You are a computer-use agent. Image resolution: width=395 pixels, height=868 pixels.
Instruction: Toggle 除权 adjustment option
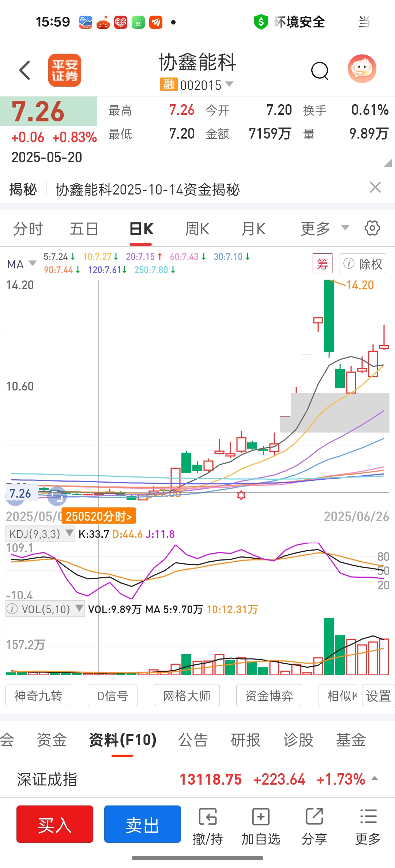coord(362,264)
